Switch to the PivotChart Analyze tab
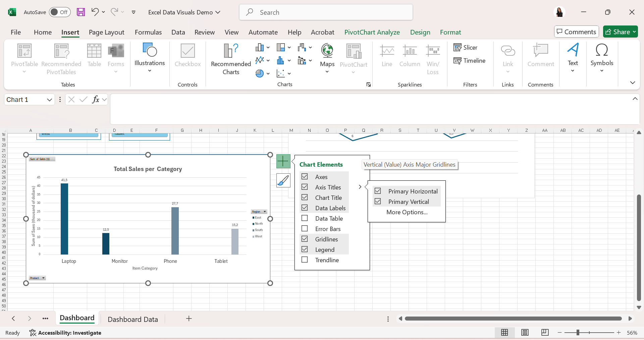The image size is (644, 340). [372, 32]
